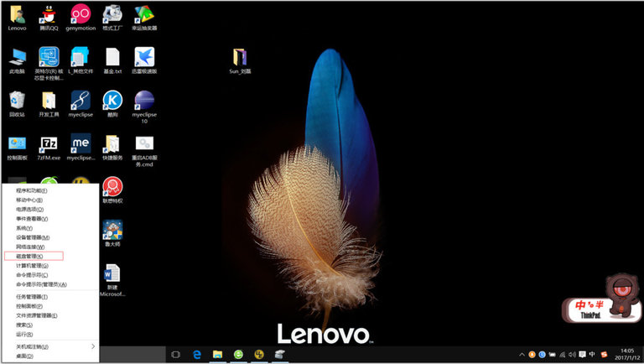Select the 此电脑 This PC icon
The image size is (644, 364).
(x=17, y=60)
